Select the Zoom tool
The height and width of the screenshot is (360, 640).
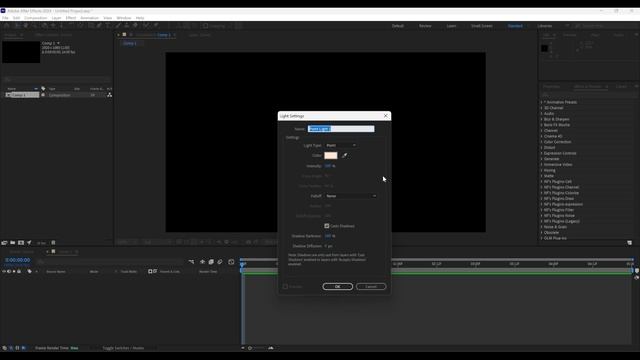(34, 25)
